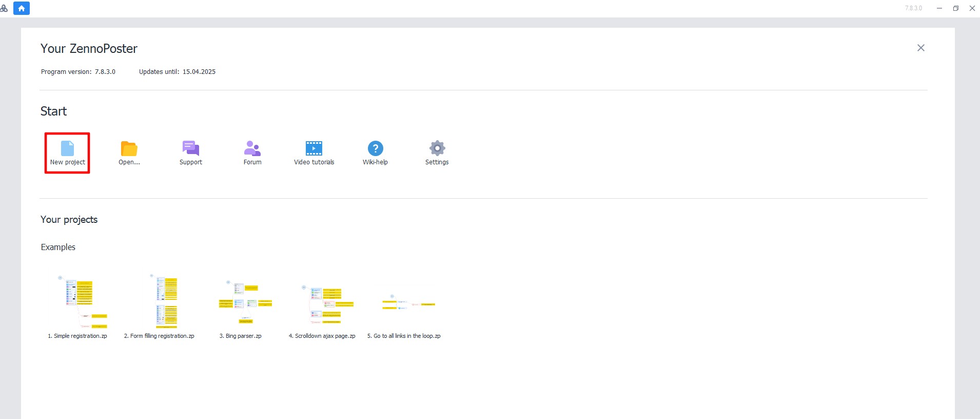Click the 'Wiki-help' label text

click(x=375, y=162)
